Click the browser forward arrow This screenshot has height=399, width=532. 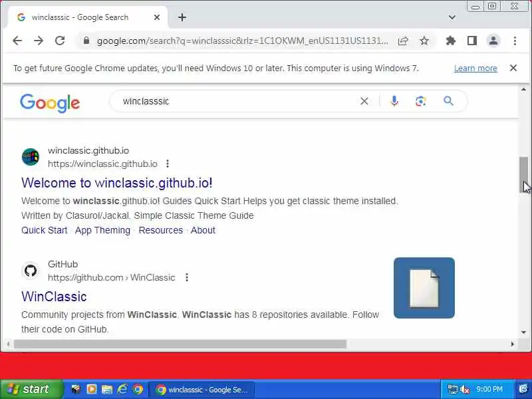[x=39, y=41]
